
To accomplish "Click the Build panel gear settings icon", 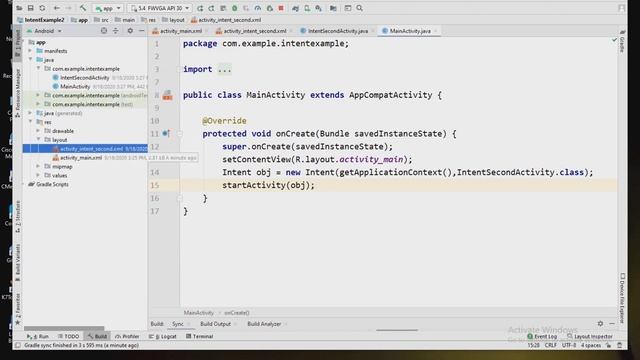I will (x=600, y=323).
